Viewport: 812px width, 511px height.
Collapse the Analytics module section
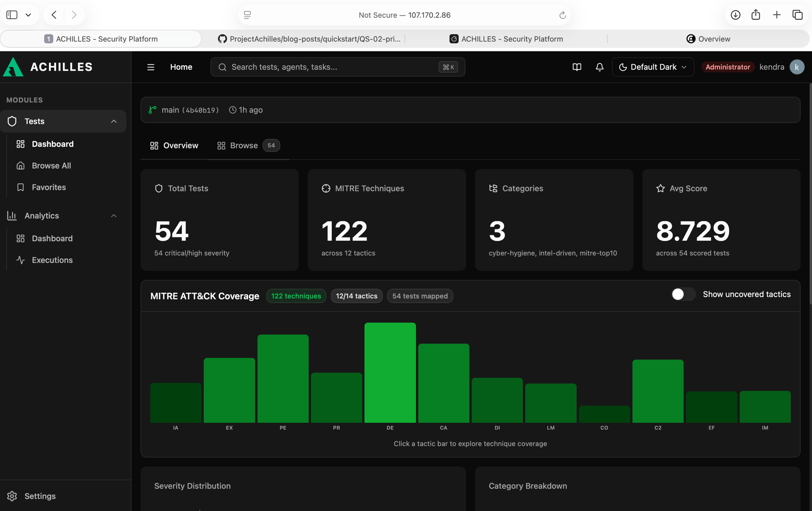click(114, 216)
